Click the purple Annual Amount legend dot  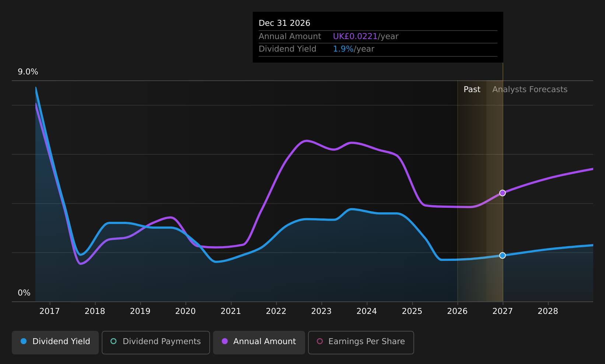(225, 341)
